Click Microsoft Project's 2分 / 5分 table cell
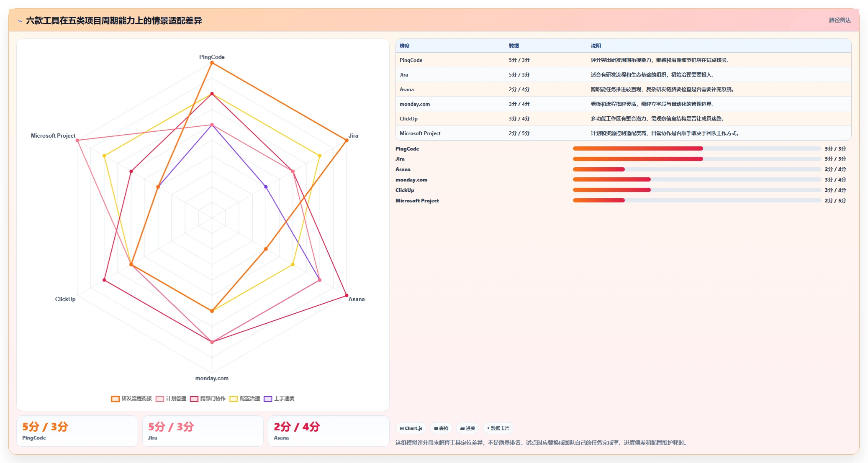The image size is (868, 463). [519, 133]
